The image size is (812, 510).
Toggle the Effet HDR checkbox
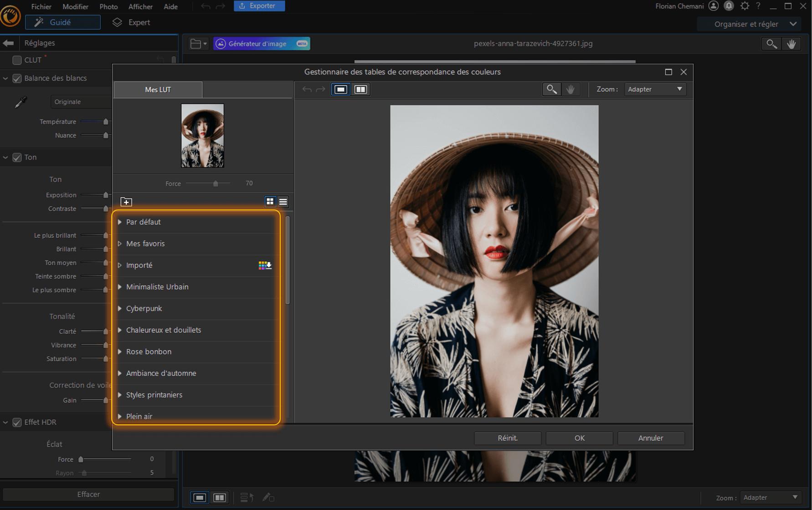[17, 422]
